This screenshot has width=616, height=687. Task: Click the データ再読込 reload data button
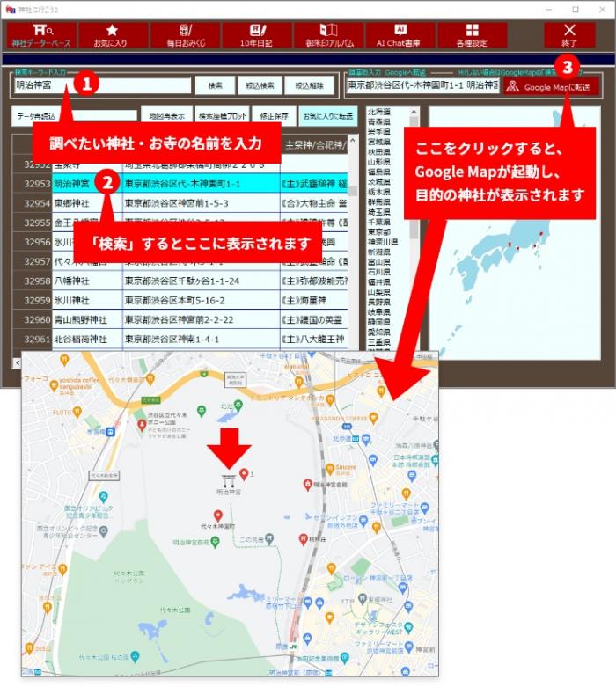coord(36,115)
